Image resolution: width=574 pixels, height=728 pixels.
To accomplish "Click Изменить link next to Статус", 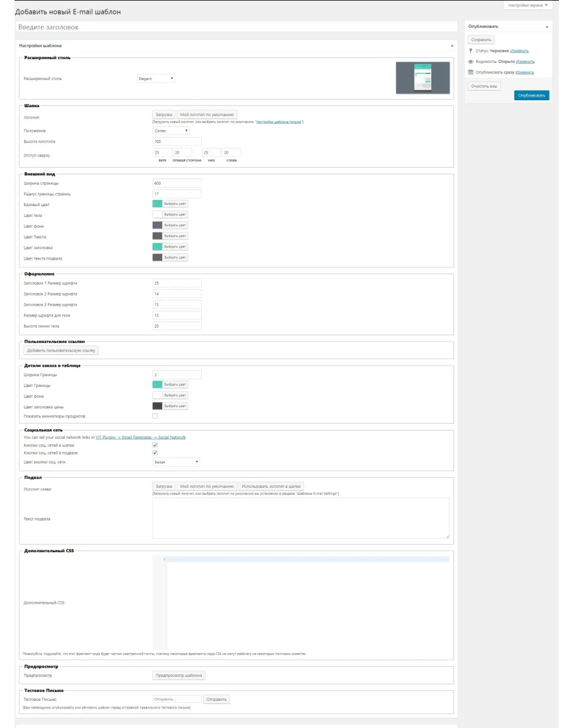I will [519, 51].
